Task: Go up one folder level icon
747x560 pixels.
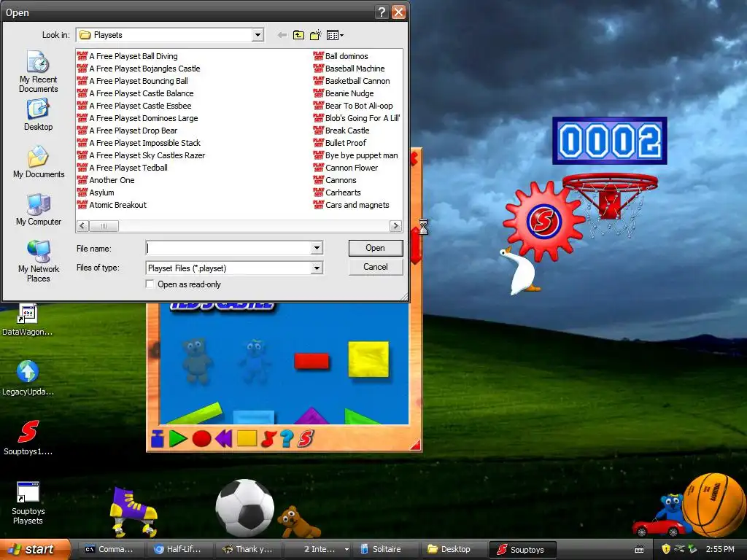Action: point(298,35)
